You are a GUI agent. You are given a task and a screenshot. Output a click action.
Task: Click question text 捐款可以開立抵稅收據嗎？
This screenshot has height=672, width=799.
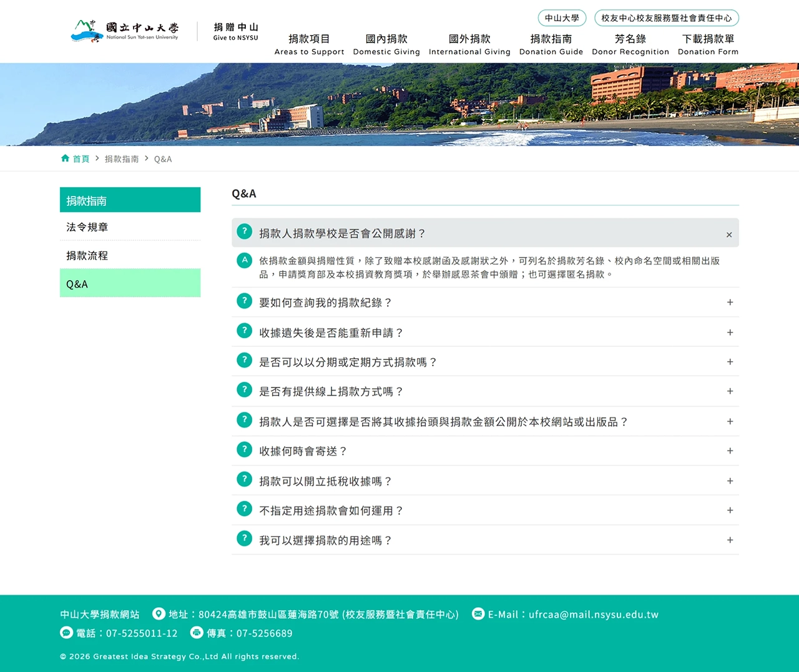(x=326, y=481)
